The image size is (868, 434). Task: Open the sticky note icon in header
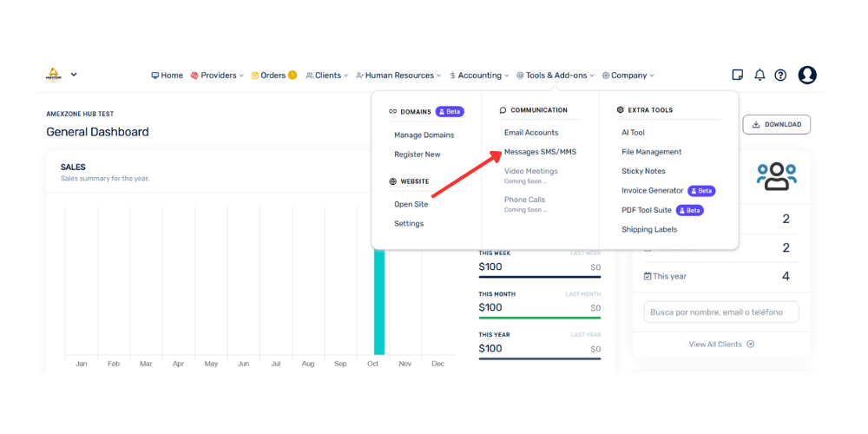tap(737, 75)
